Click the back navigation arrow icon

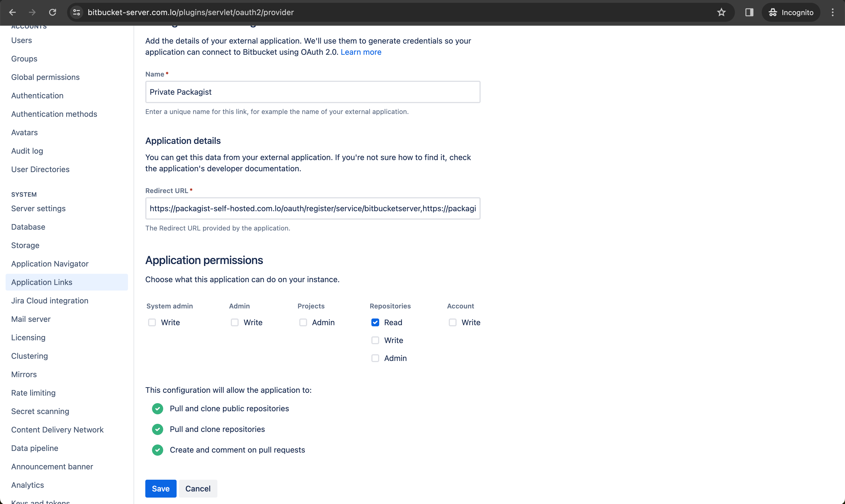(13, 13)
